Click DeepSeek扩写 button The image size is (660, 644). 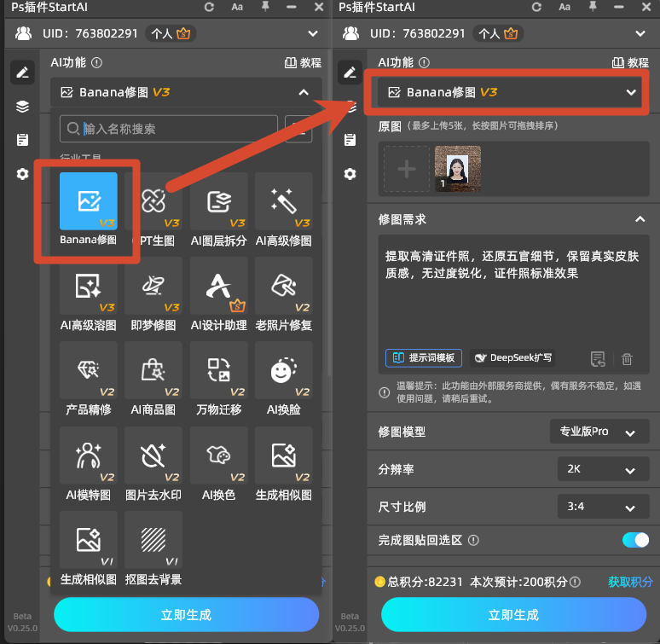coord(512,358)
